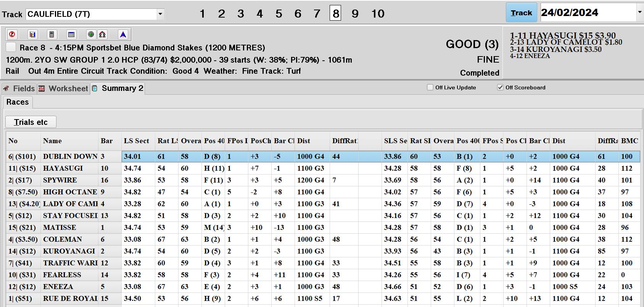The height and width of the screenshot is (307, 644).
Task: Switch to the Worksheet tab
Action: point(64,89)
